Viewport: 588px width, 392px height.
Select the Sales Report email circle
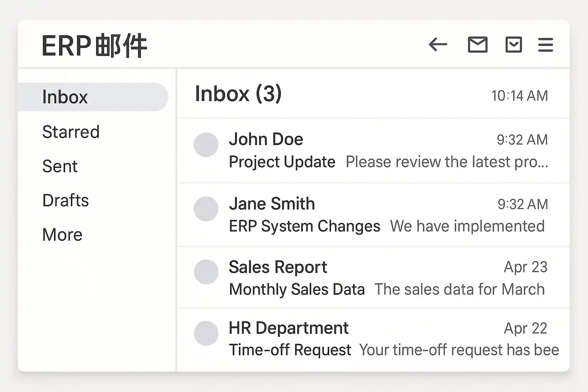(x=206, y=272)
